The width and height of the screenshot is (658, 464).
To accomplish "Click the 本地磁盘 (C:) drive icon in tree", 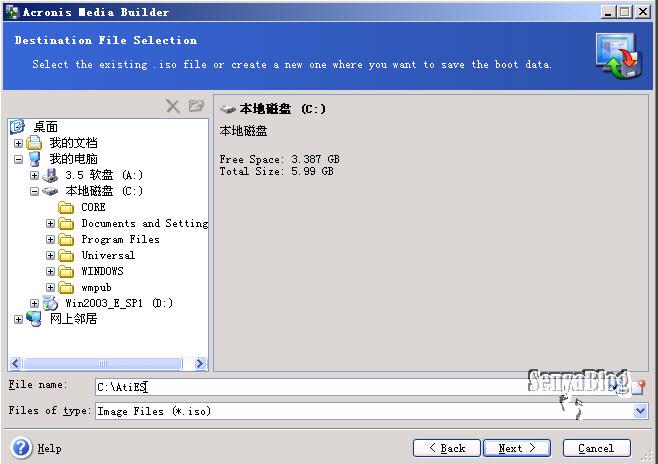I will [x=50, y=191].
